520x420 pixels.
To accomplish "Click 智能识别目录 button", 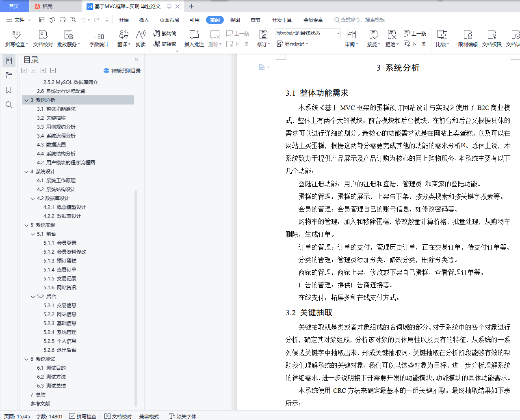I will pos(122,71).
